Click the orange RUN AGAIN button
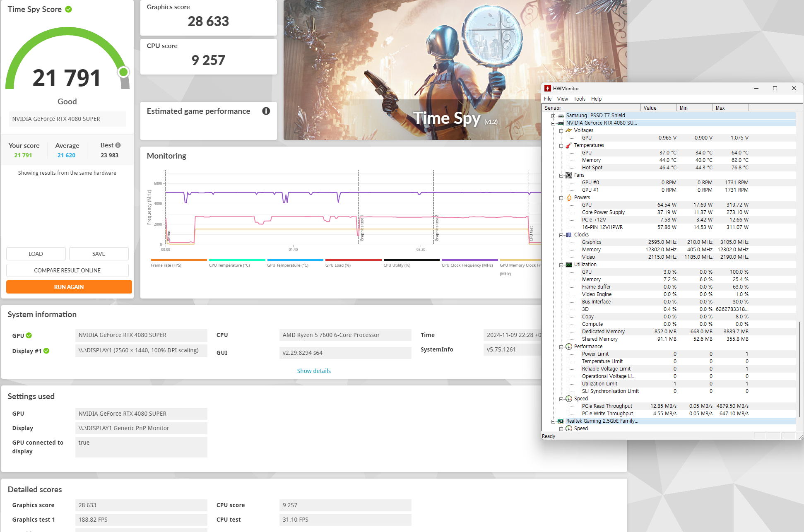 [69, 287]
